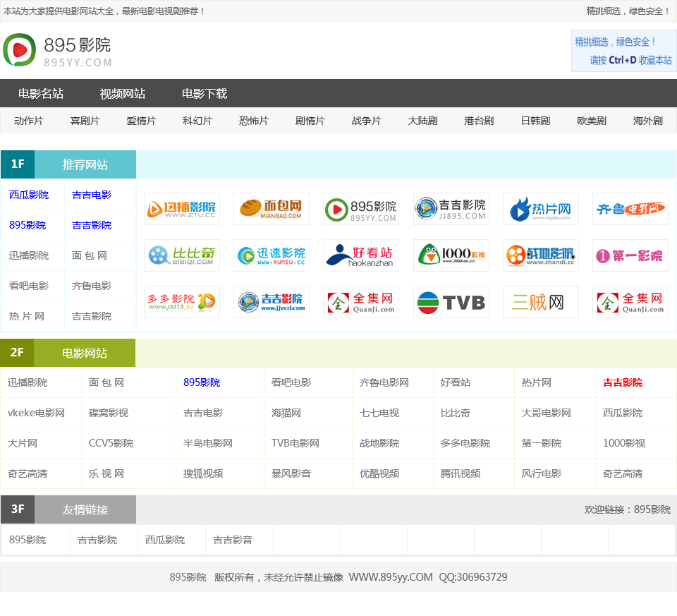This screenshot has height=616, width=677.
Task: Open the 全集网 tile next to 吉吉影院
Action: [x=361, y=303]
